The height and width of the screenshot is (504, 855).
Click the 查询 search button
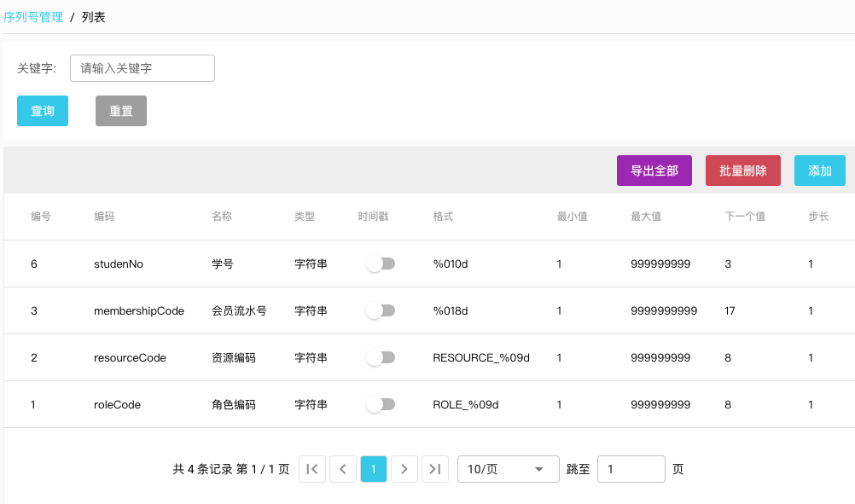point(43,111)
